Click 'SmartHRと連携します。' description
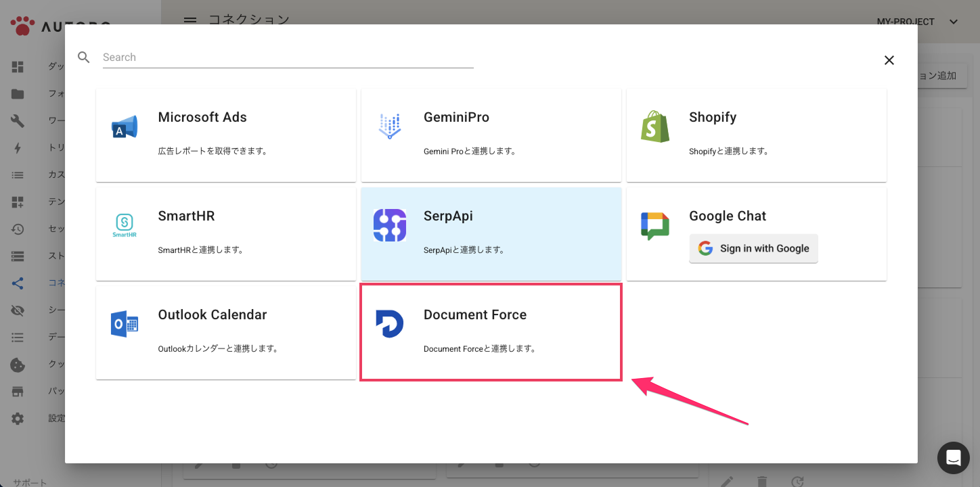This screenshot has width=980, height=487. pos(201,250)
